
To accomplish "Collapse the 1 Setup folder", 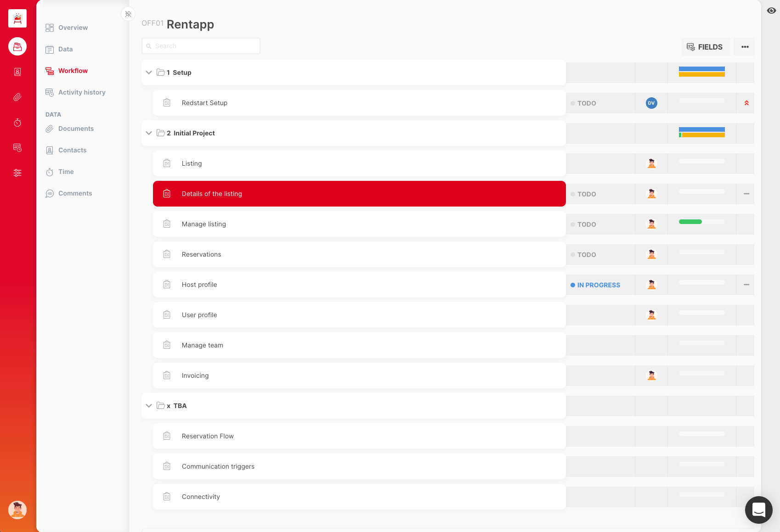I will coord(149,73).
